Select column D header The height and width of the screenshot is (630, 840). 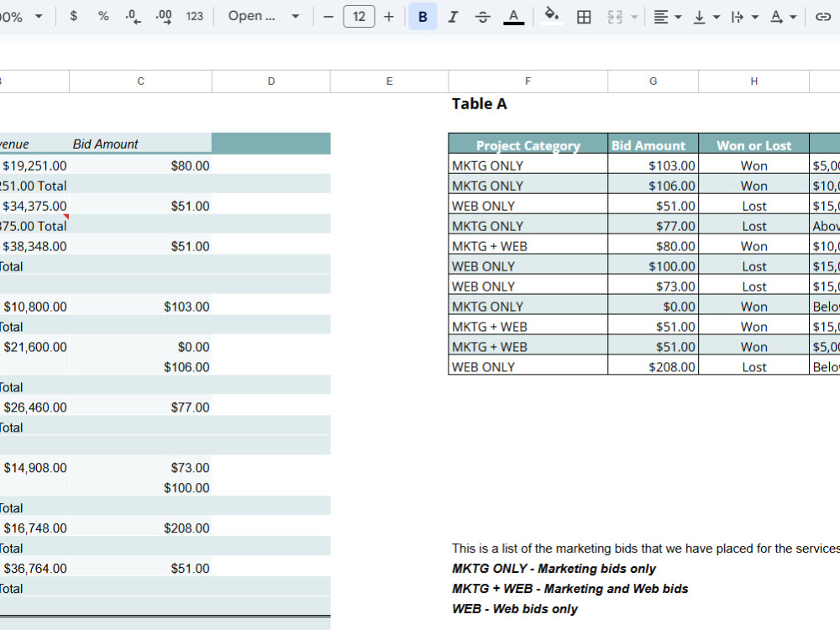271,81
